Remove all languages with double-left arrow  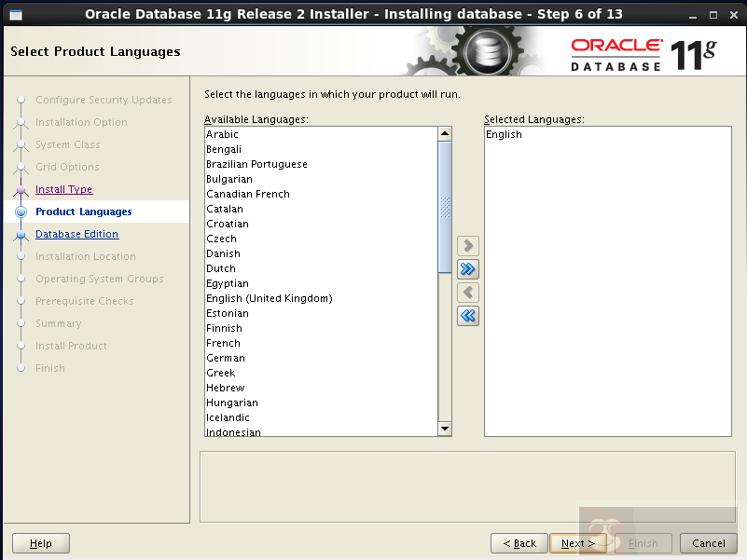point(467,315)
